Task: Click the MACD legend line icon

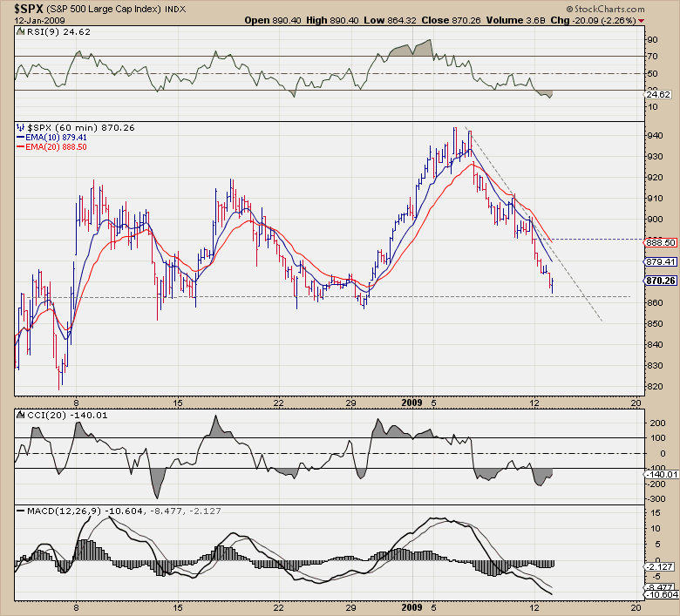Action: click(x=20, y=511)
